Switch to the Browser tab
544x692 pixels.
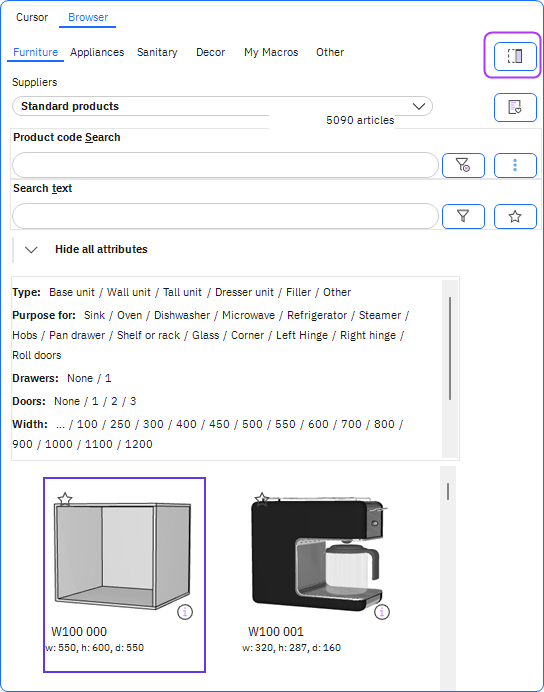coord(88,17)
